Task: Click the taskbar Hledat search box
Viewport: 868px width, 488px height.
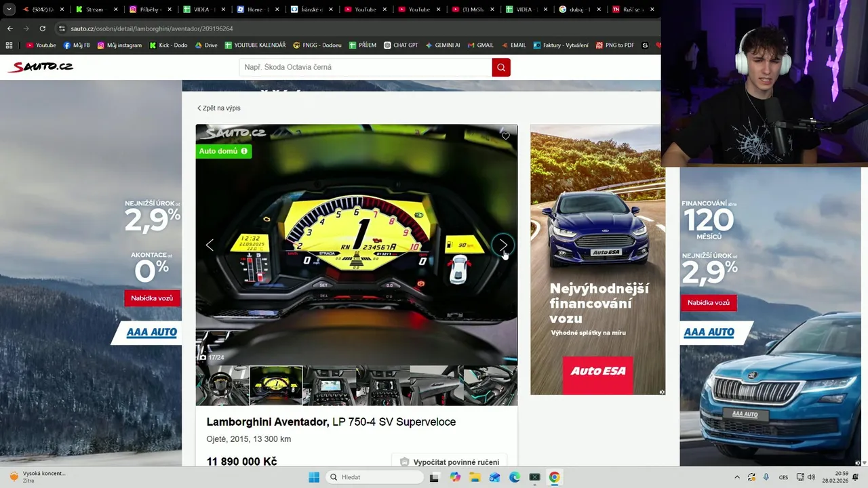Action: (x=373, y=477)
